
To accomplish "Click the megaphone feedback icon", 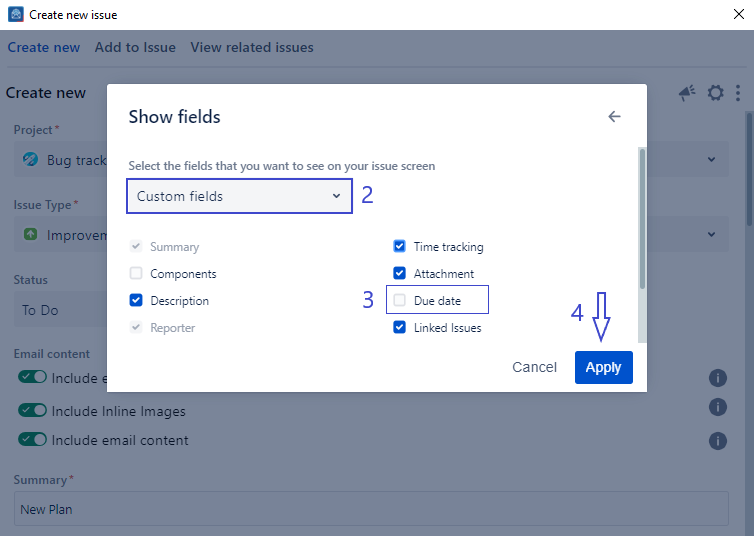I will (x=687, y=93).
